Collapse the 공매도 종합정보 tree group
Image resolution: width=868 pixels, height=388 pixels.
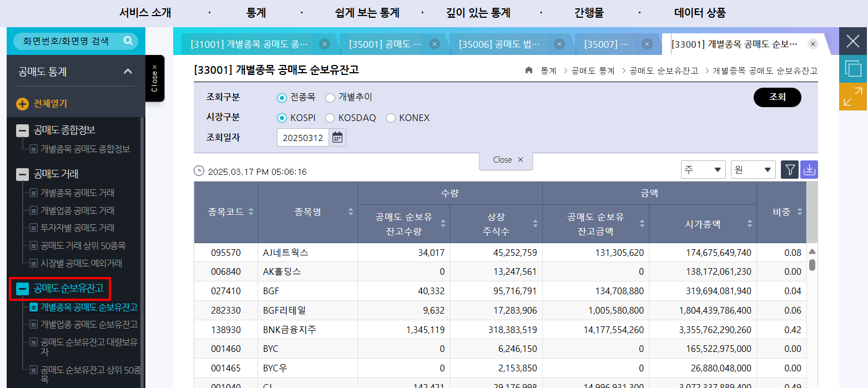click(x=22, y=130)
